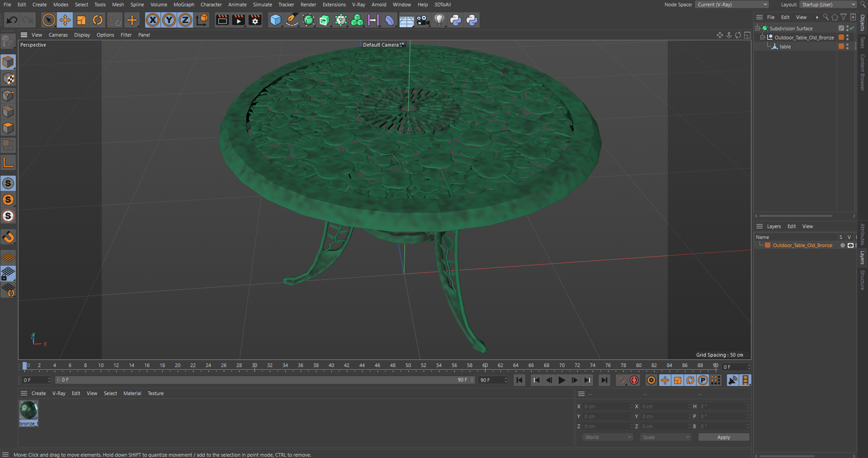The image size is (868, 458).
Task: Record active objects keyframe
Action: pyautogui.click(x=622, y=380)
